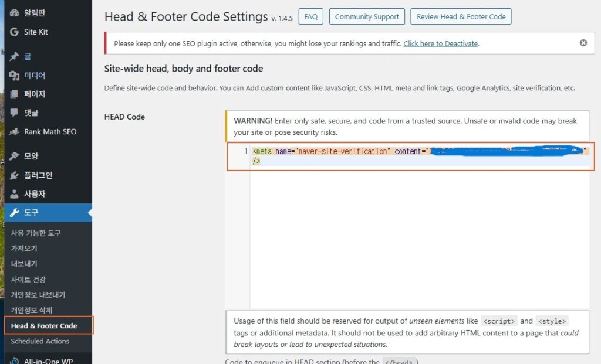Click the Community Support button

[367, 16]
